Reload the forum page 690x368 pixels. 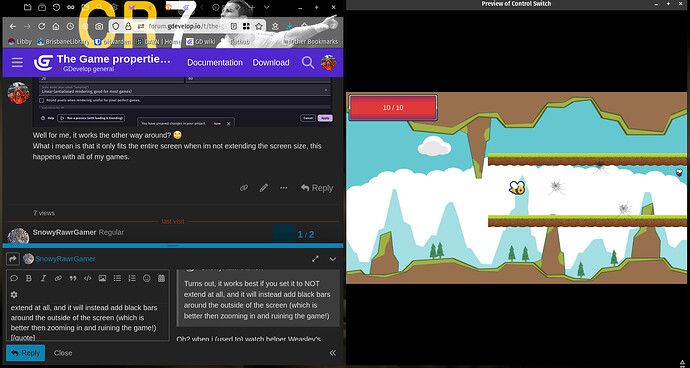pyautogui.click(x=41, y=26)
